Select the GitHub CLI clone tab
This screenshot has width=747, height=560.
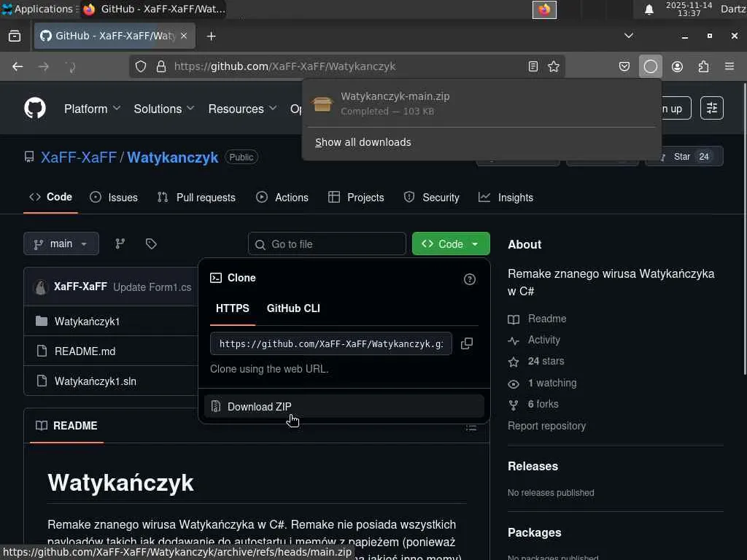tap(293, 308)
